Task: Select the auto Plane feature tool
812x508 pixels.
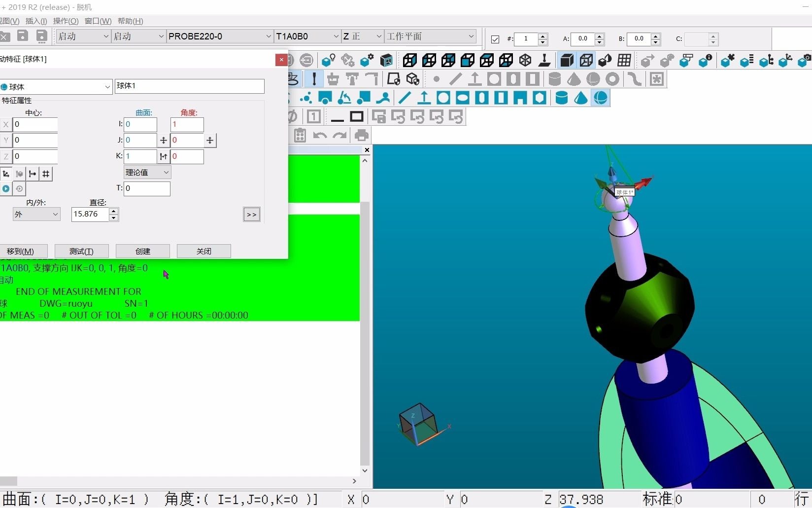Action: click(424, 98)
